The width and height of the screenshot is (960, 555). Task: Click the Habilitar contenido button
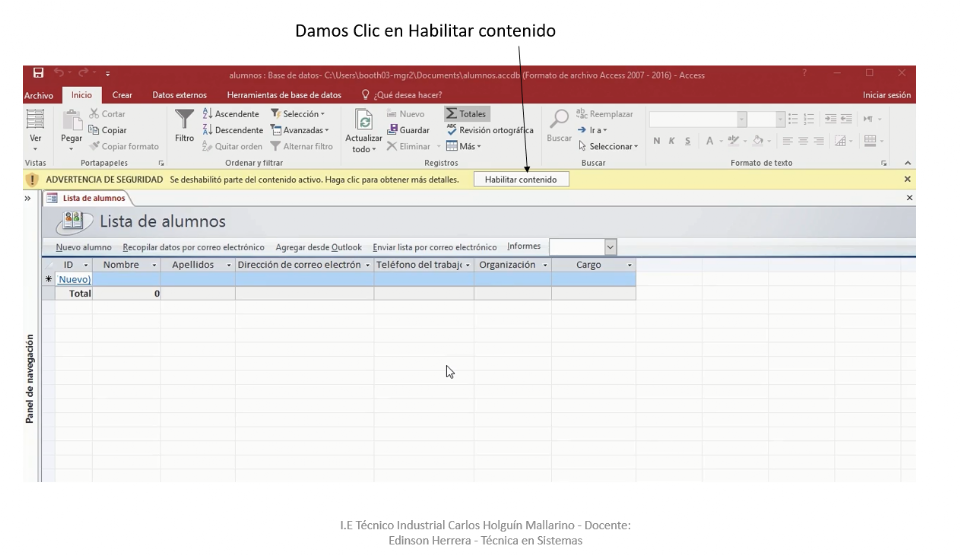click(x=520, y=180)
